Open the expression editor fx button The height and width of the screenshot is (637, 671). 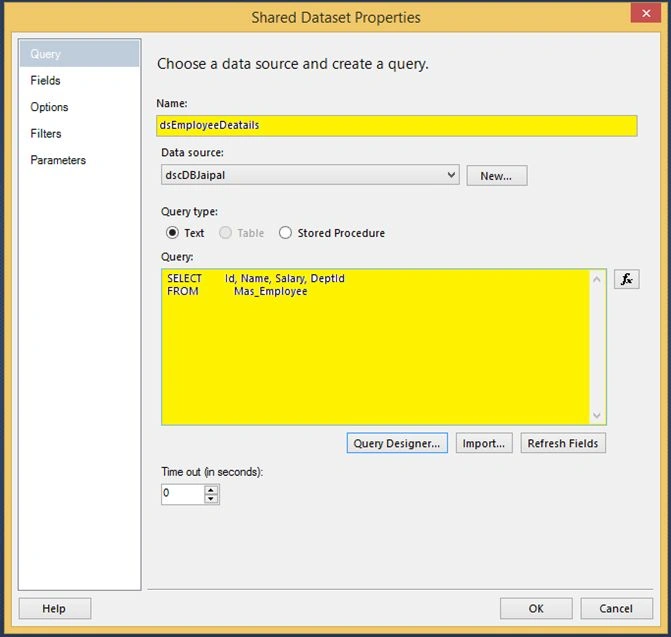point(626,279)
